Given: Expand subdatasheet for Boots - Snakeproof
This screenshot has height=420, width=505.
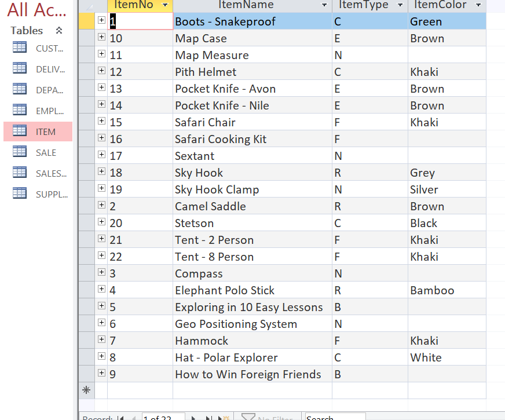Looking at the screenshot, I should click(x=101, y=21).
